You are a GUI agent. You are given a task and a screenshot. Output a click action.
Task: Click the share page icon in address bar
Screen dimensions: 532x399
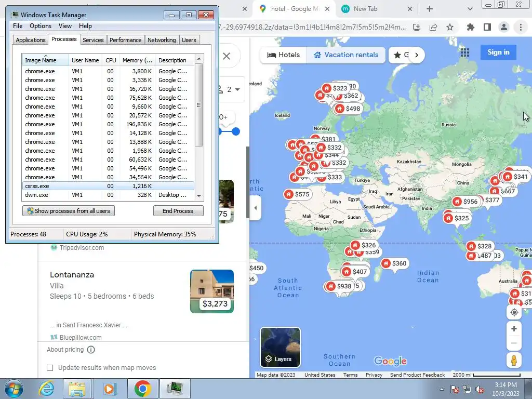click(x=433, y=27)
